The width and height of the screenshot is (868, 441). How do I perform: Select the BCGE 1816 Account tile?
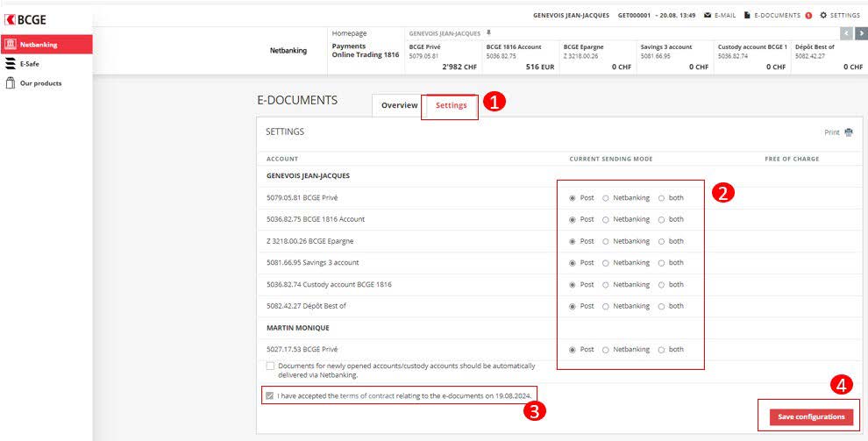tap(520, 57)
